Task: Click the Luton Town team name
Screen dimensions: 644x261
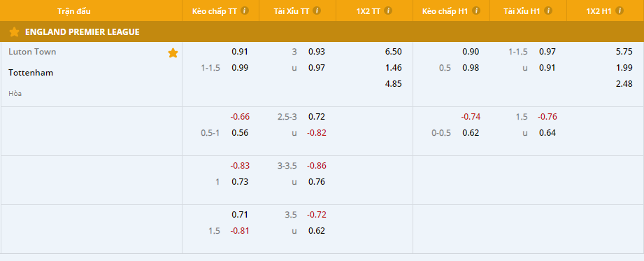Action: point(32,52)
